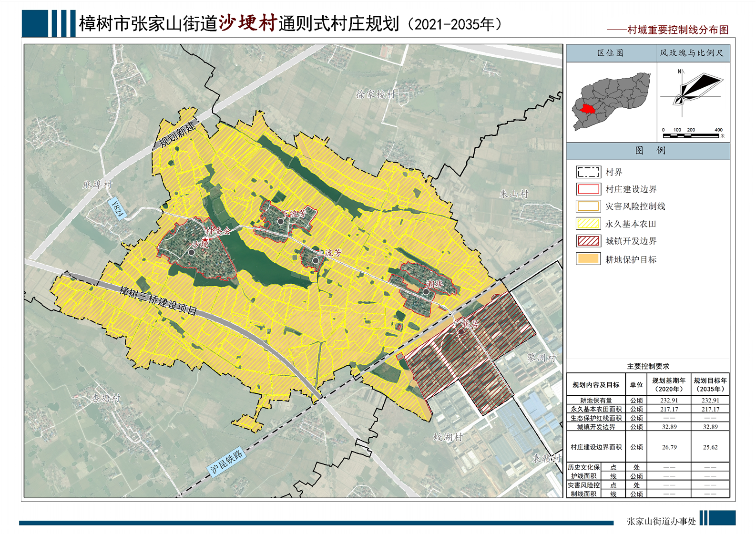Click the 樟树三桥建设项目 road label
The image size is (756, 535).
(158, 300)
